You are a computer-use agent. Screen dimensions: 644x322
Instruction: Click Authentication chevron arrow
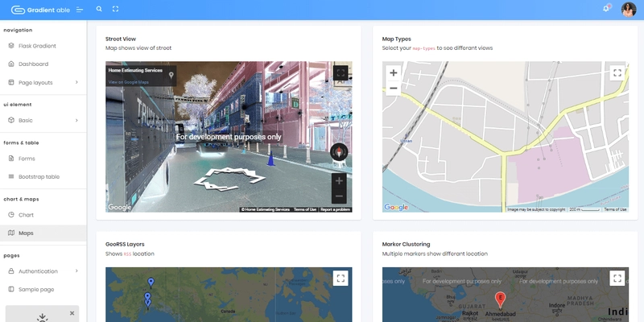tap(76, 271)
